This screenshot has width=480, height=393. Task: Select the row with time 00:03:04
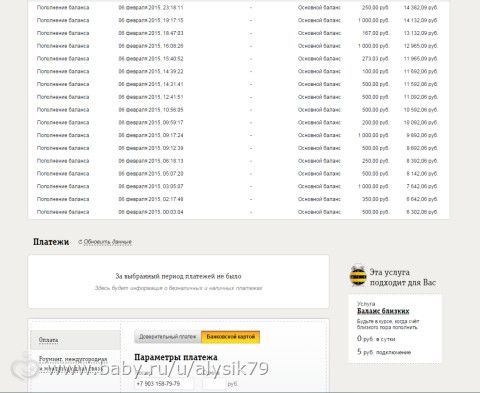(237, 212)
